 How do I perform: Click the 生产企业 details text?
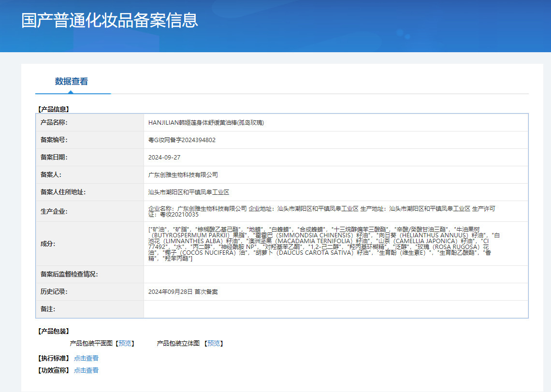point(321,211)
